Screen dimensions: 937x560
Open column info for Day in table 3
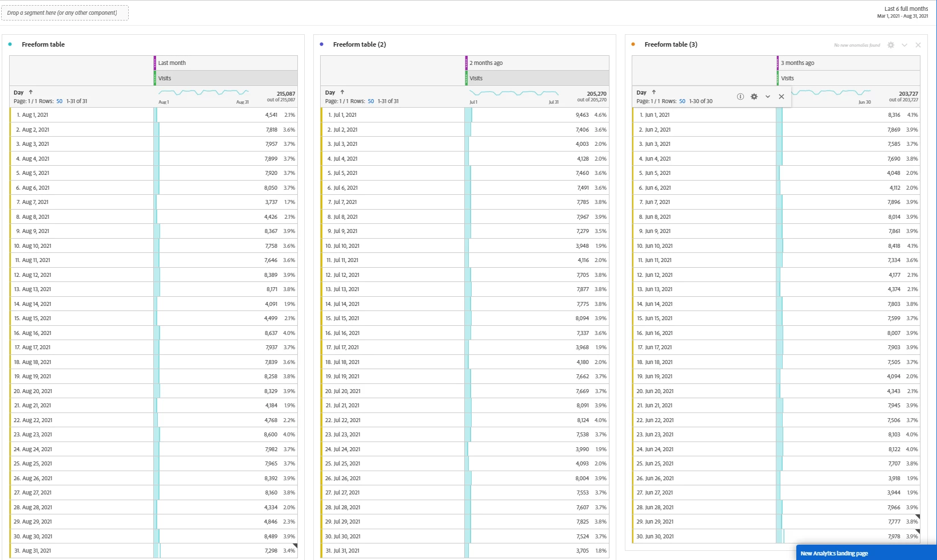[x=740, y=97]
